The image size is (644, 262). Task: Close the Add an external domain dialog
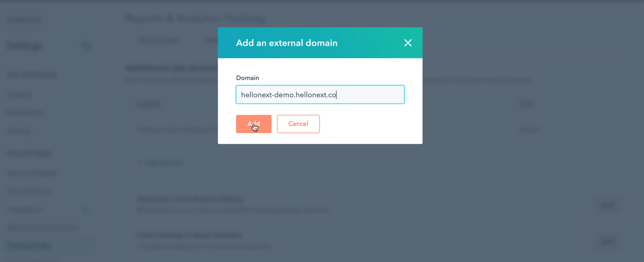pyautogui.click(x=408, y=43)
